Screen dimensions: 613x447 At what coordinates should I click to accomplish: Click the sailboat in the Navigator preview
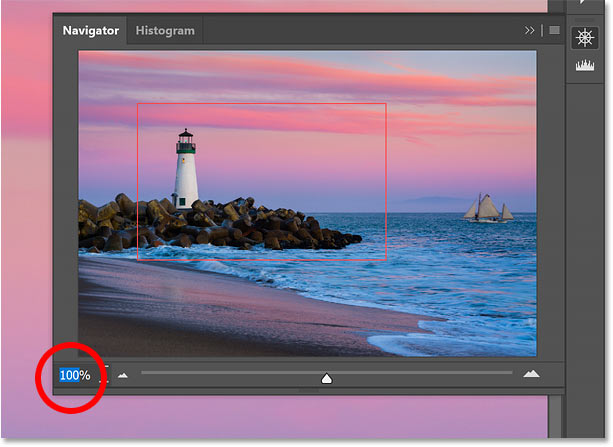(x=488, y=208)
